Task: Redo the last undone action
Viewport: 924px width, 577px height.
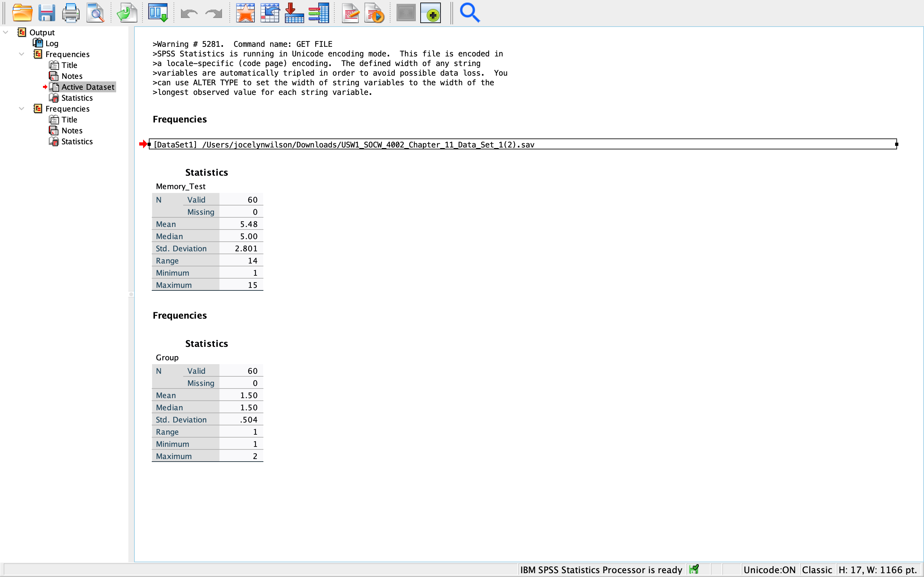Action: [213, 13]
